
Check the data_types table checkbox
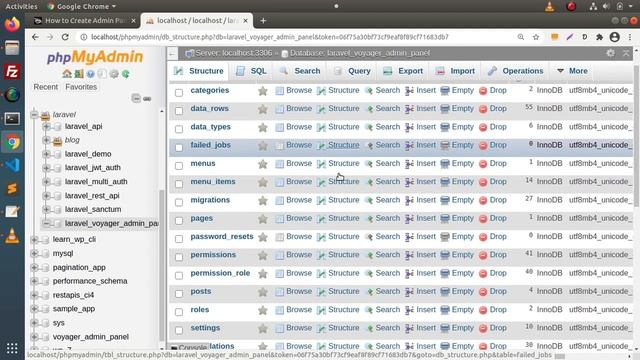click(x=179, y=129)
